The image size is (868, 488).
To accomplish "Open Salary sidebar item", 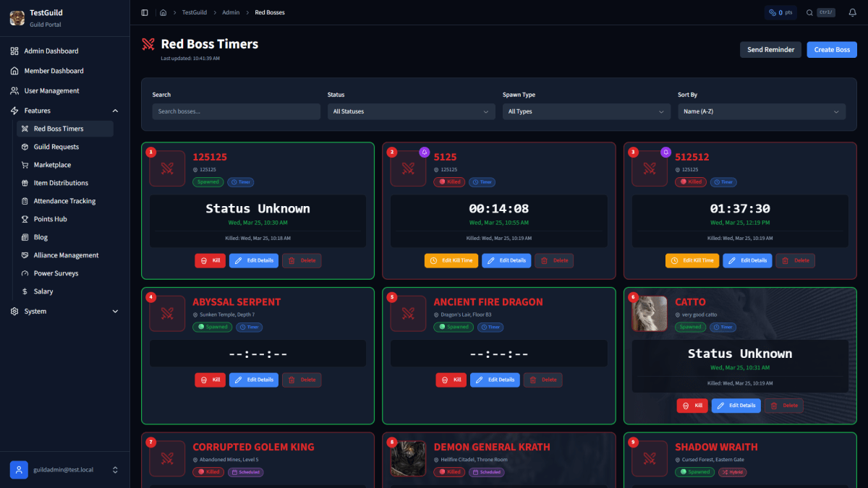I will (65, 291).
